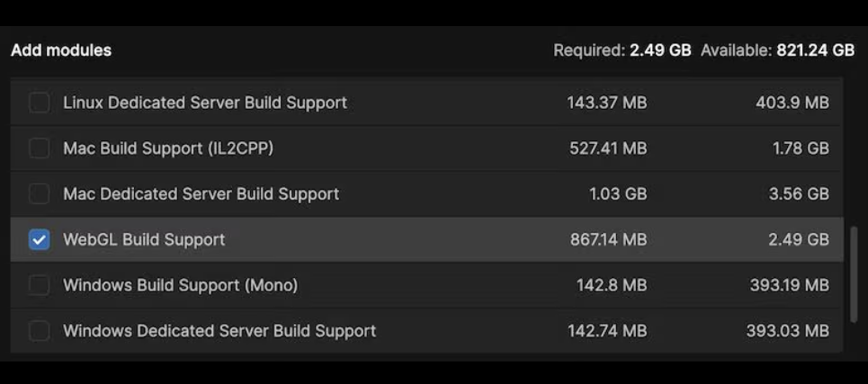Image resolution: width=868 pixels, height=384 pixels.
Task: Enable Windows Build Support (Mono) checkbox
Action: (39, 285)
